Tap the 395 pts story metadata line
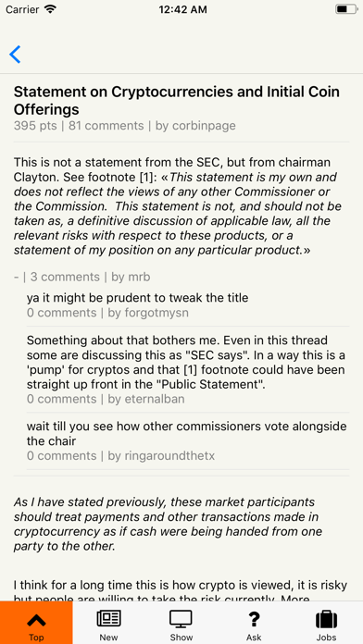Image resolution: width=363 pixels, height=644 pixels. tap(125, 126)
